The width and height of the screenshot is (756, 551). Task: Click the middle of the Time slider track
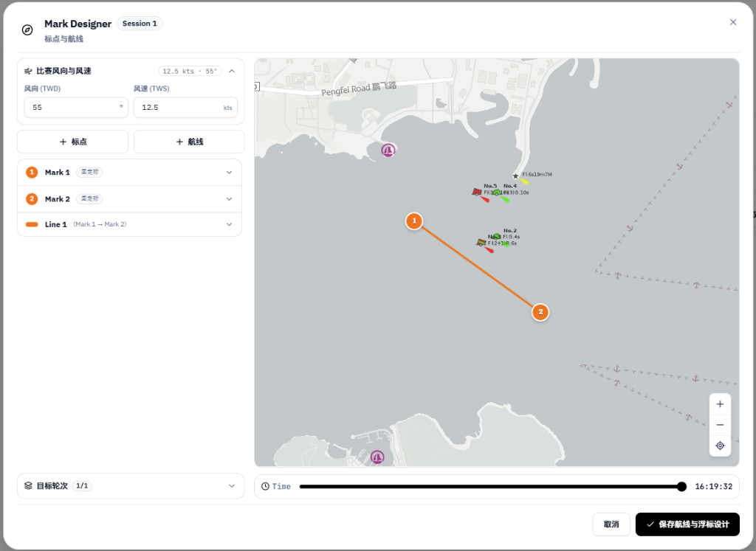coord(490,487)
